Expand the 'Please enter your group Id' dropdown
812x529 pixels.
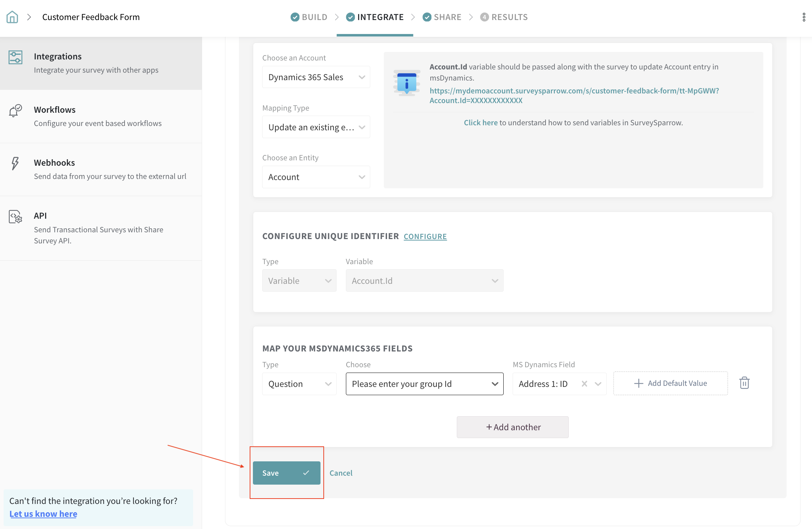point(424,384)
